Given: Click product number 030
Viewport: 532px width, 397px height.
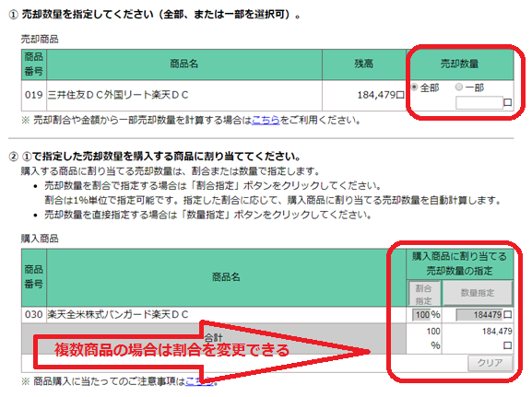Looking at the screenshot, I should click(x=33, y=315).
